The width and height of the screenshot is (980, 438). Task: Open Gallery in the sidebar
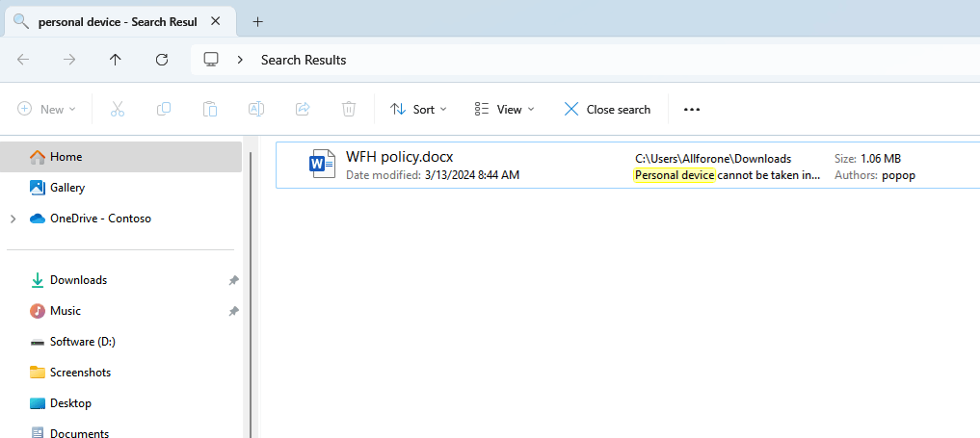coord(66,187)
